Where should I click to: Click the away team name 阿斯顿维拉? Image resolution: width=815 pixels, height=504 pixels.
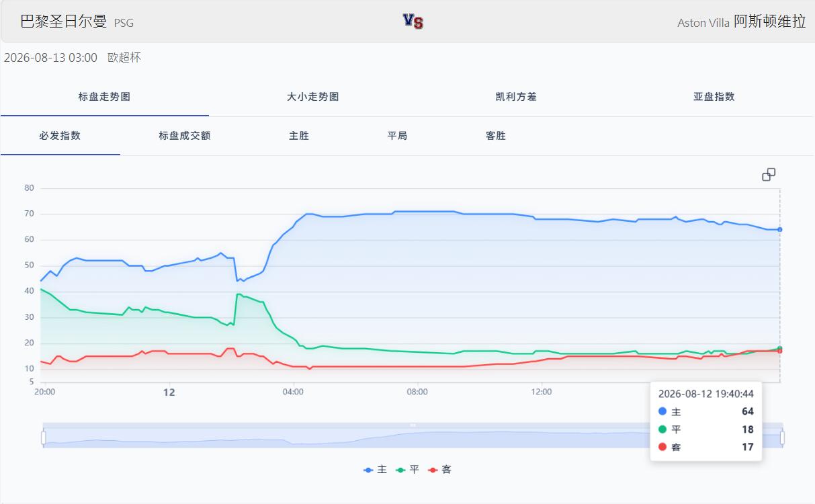click(x=770, y=22)
